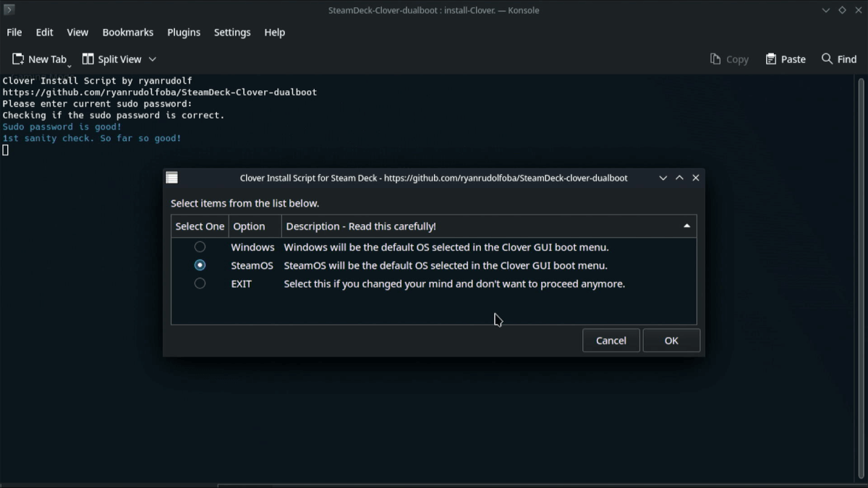
Task: Maximize the Konsole window
Action: tap(842, 10)
